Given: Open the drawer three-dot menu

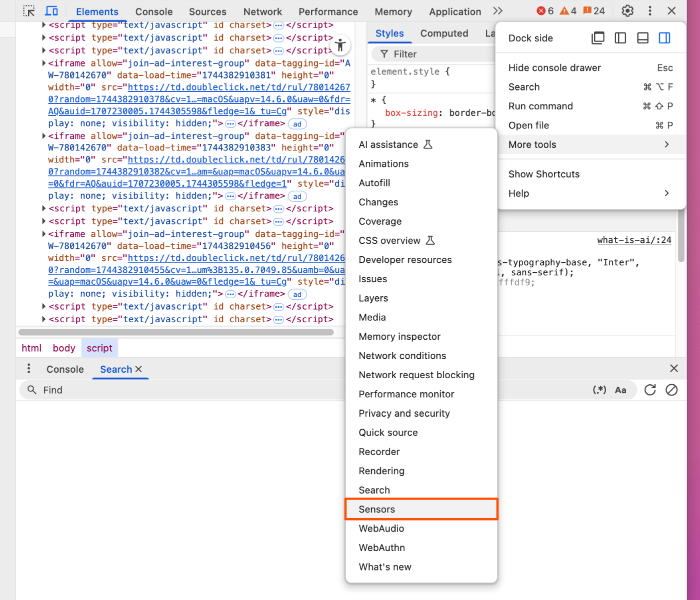Looking at the screenshot, I should coord(29,369).
